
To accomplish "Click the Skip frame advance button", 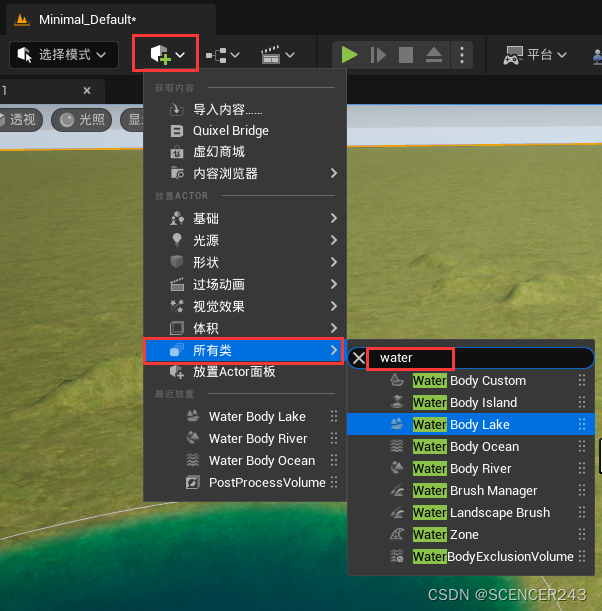I will click(378, 55).
